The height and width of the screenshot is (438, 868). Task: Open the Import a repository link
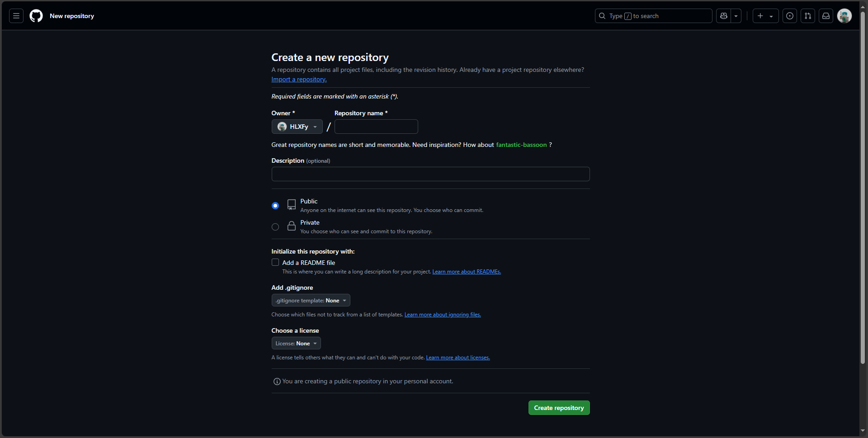(298, 79)
